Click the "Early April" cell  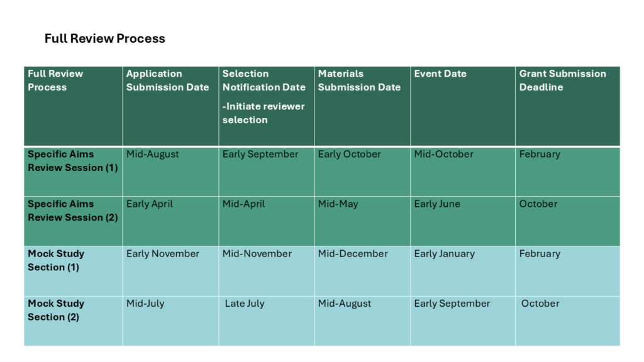pos(150,204)
